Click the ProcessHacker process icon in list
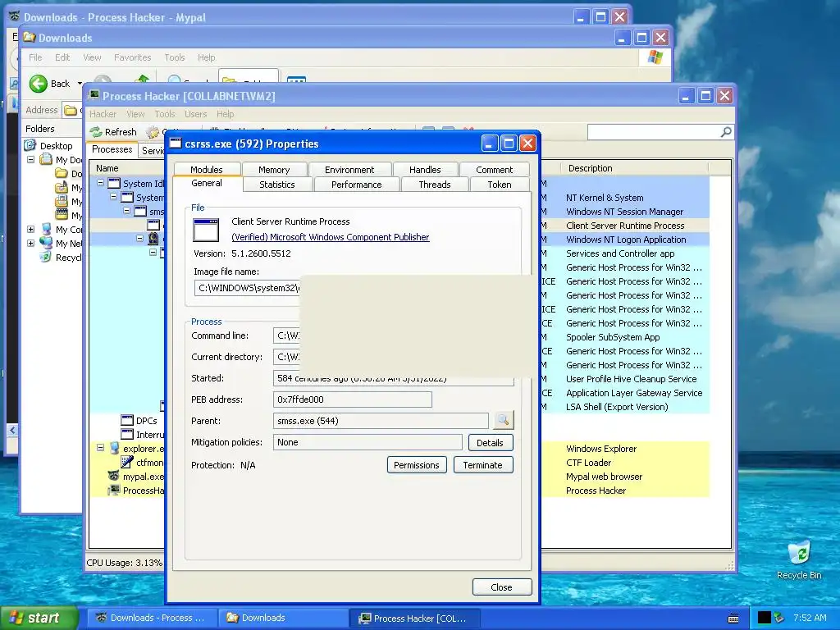 click(113, 491)
